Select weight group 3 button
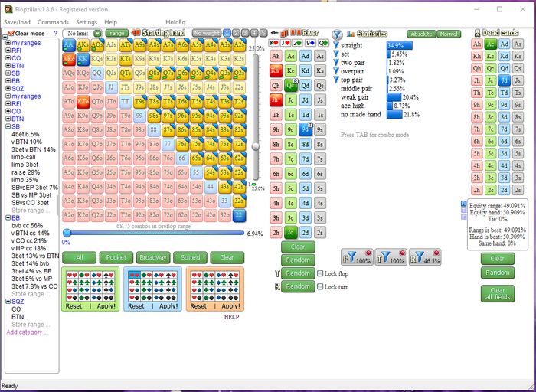This screenshot has height=392, width=536. point(245,33)
